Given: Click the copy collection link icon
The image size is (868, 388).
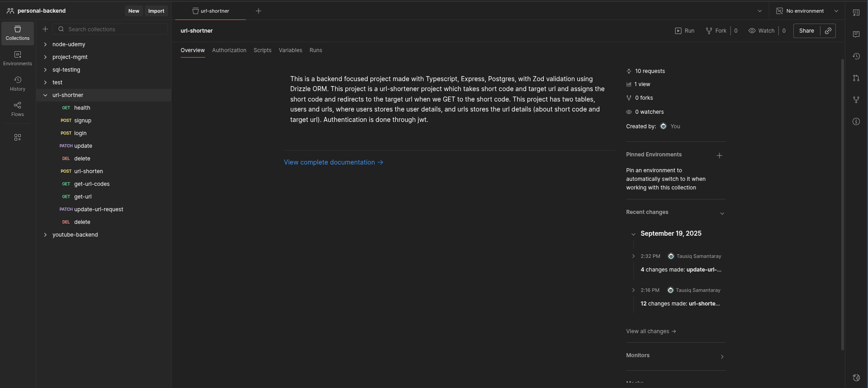Looking at the screenshot, I should pyautogui.click(x=828, y=31).
